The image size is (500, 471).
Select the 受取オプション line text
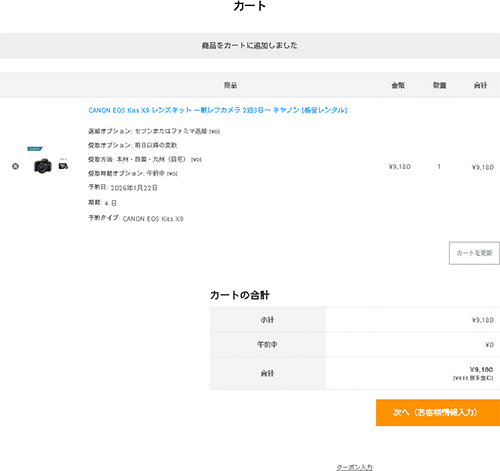(x=132, y=145)
